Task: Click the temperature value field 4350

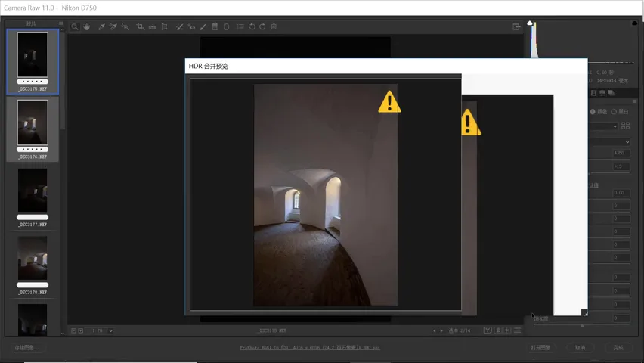Action: (621, 153)
